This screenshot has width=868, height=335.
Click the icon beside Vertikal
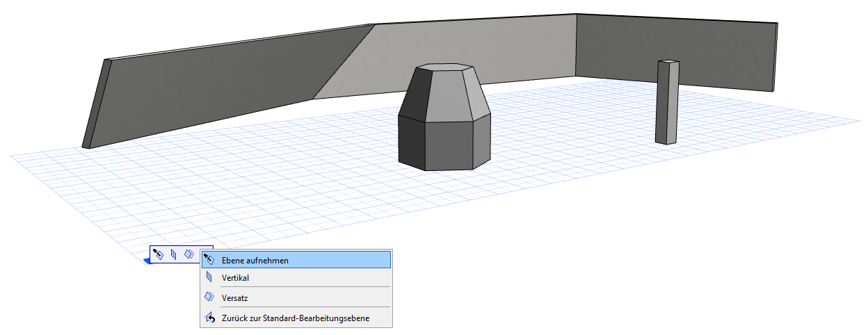(209, 277)
